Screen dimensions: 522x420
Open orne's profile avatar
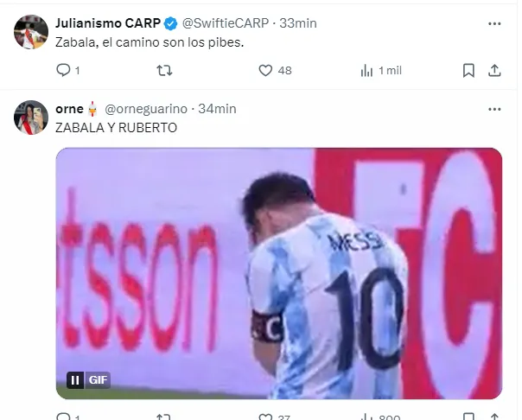(x=31, y=118)
